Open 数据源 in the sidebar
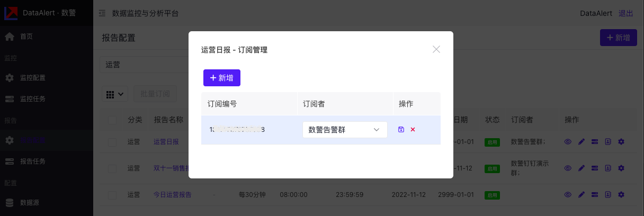 coord(29,202)
